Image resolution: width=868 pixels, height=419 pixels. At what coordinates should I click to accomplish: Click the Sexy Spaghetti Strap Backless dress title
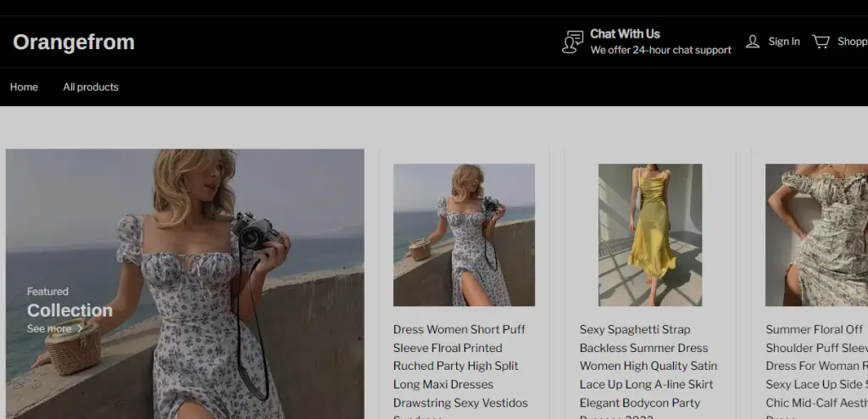(648, 372)
